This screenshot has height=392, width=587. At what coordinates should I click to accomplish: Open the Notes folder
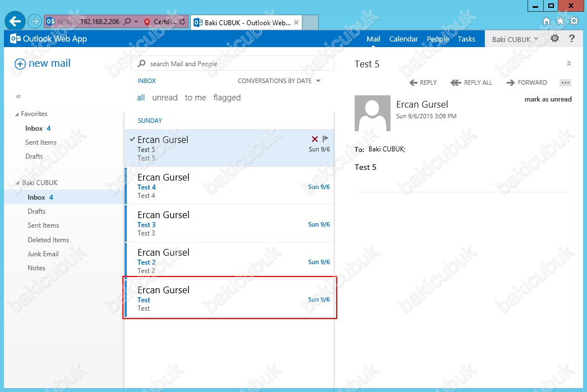pos(36,268)
